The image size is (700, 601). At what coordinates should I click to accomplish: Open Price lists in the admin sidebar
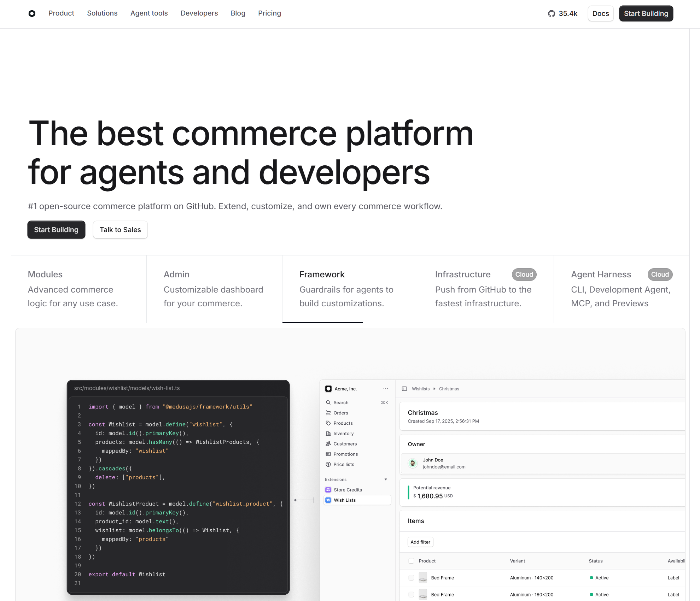357,464
